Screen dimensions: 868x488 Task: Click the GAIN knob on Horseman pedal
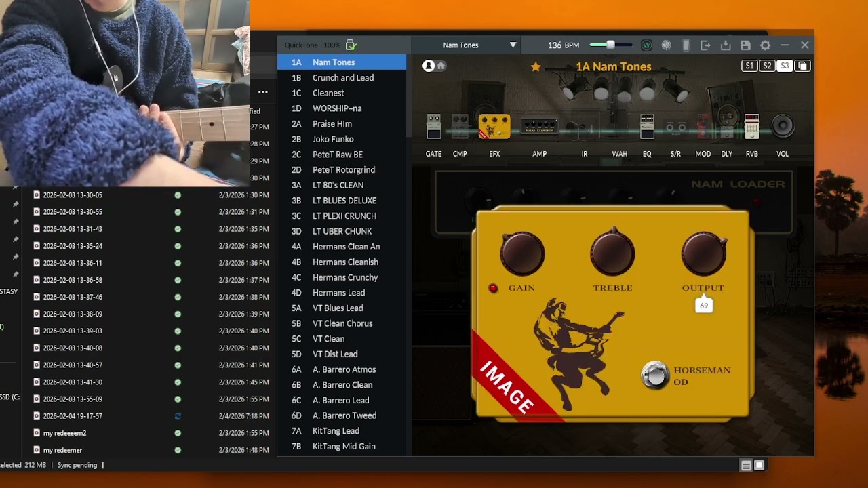coord(522,253)
